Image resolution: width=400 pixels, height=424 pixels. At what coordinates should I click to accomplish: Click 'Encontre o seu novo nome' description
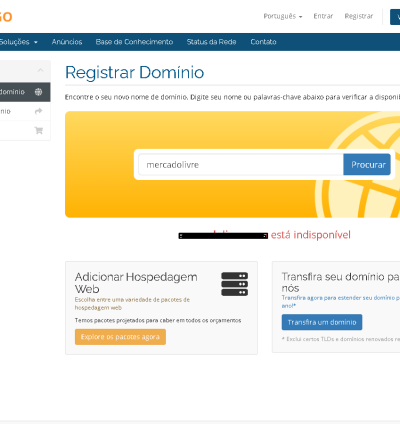(232, 97)
